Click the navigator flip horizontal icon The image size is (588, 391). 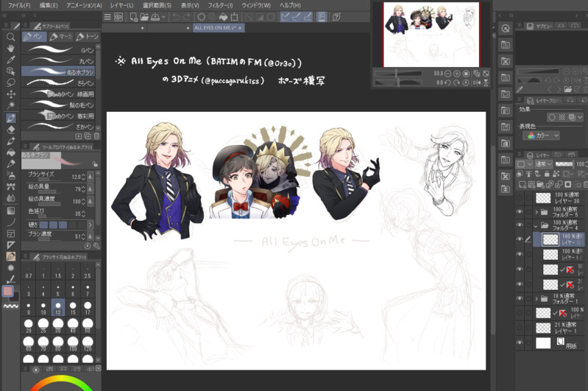(477, 82)
